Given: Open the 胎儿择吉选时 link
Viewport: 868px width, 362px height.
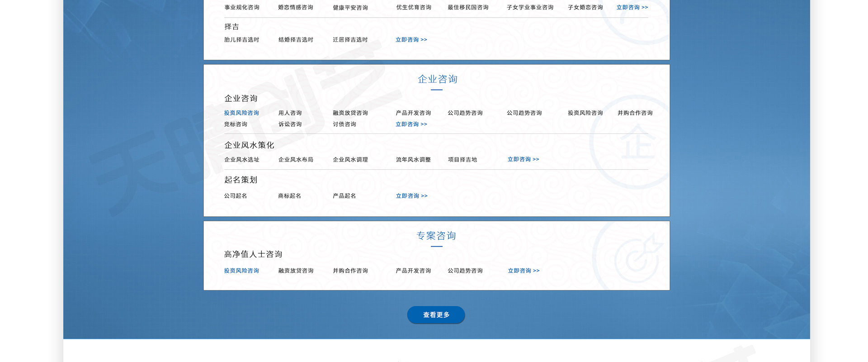Looking at the screenshot, I should coord(241,40).
